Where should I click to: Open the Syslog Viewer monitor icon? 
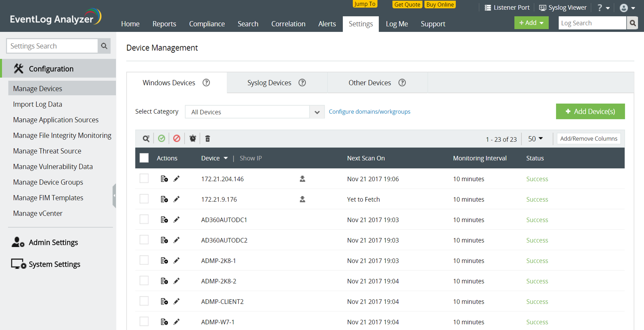pyautogui.click(x=542, y=8)
